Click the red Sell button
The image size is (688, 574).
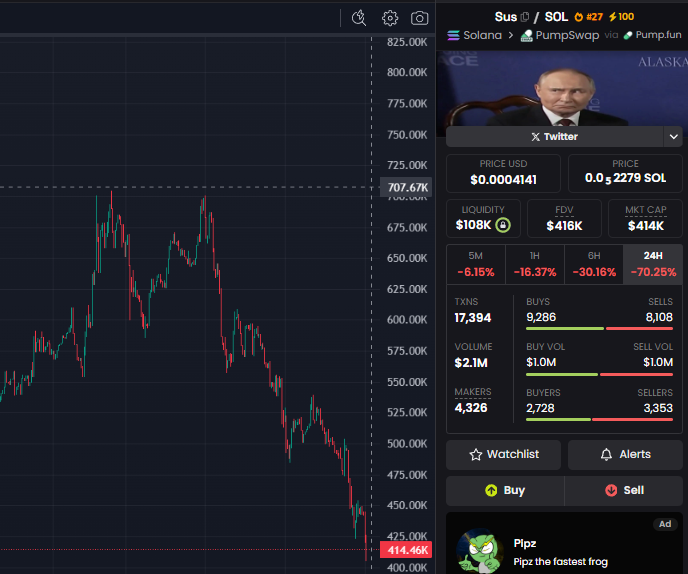(x=624, y=491)
